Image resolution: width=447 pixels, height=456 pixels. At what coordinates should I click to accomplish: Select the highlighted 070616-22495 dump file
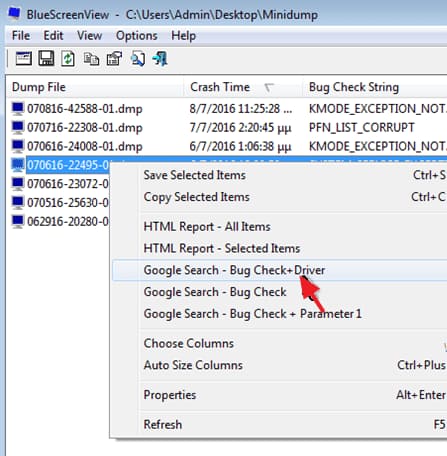(x=68, y=165)
